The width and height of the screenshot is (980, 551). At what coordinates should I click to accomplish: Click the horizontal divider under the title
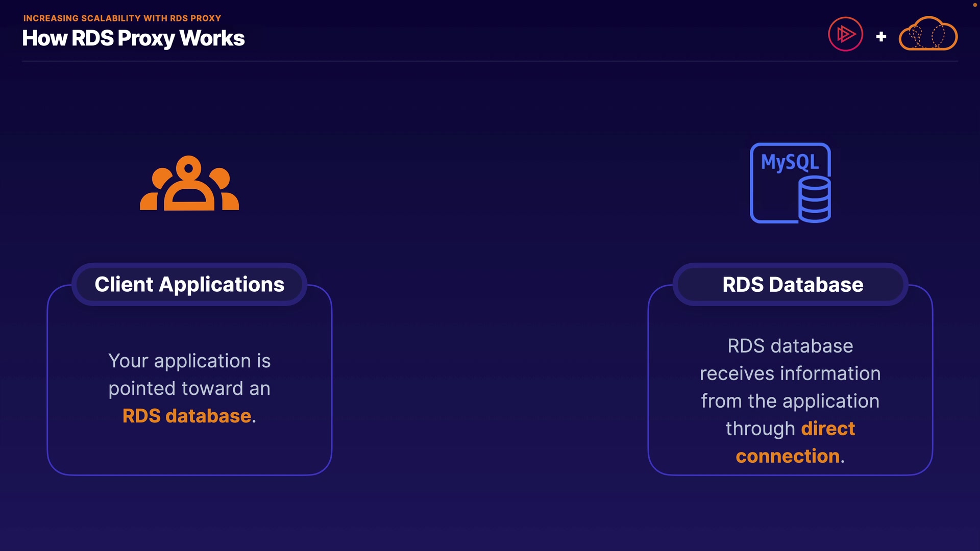[490, 61]
